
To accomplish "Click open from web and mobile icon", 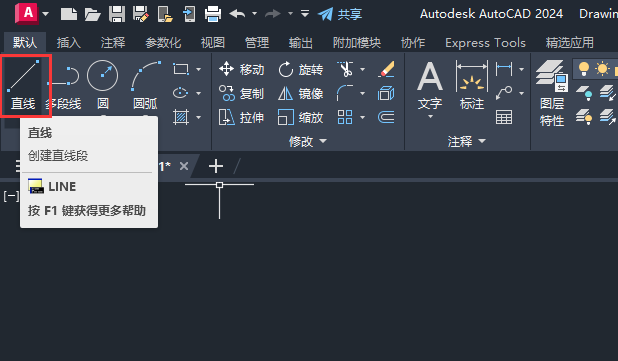I will [x=165, y=14].
